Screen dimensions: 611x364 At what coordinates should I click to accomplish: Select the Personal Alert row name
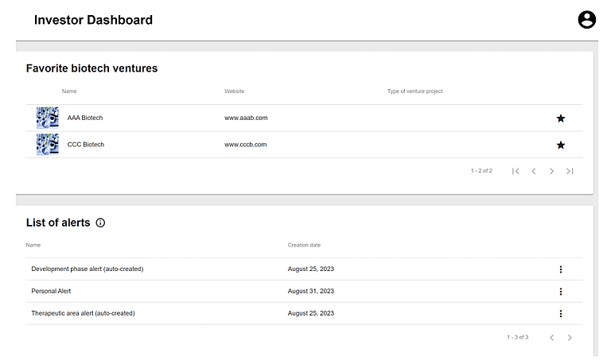(51, 292)
